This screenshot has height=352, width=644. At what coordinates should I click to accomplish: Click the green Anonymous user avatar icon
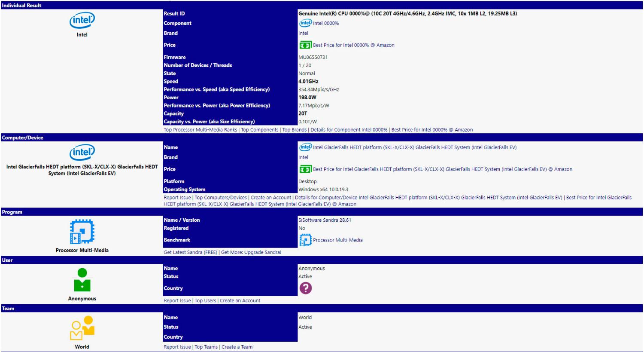[x=82, y=280]
